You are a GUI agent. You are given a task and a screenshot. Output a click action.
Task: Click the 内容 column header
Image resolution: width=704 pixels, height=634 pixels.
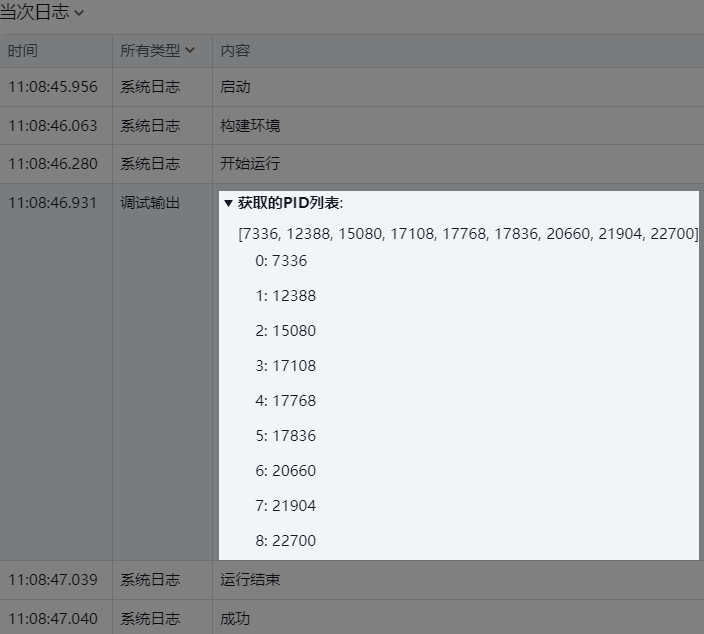click(235, 50)
